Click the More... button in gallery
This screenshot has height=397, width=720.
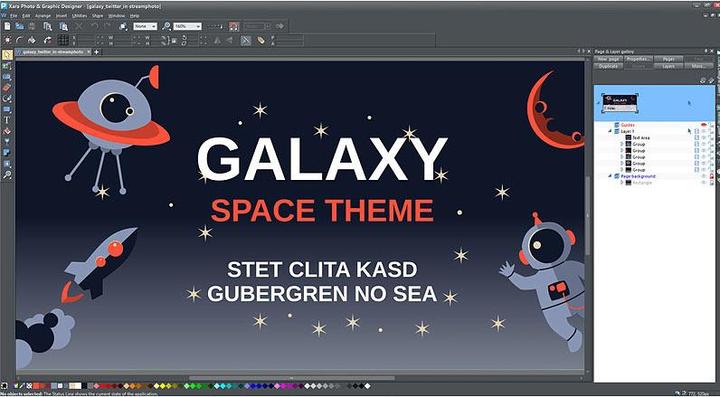click(x=698, y=66)
